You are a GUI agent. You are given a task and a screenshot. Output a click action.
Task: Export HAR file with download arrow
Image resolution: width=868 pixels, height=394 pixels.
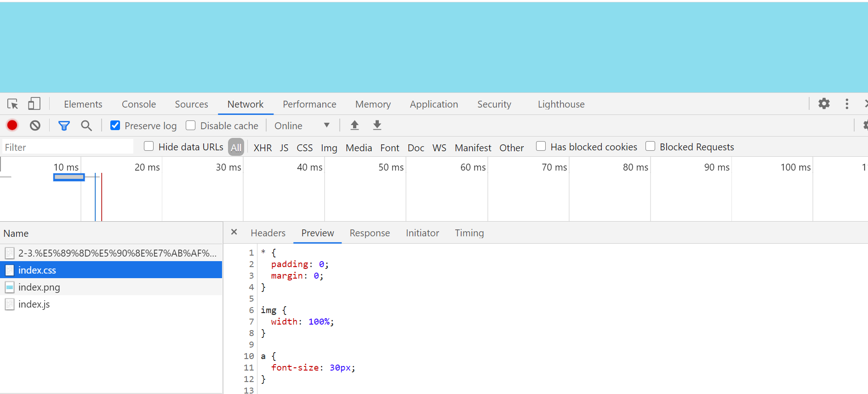pos(377,125)
